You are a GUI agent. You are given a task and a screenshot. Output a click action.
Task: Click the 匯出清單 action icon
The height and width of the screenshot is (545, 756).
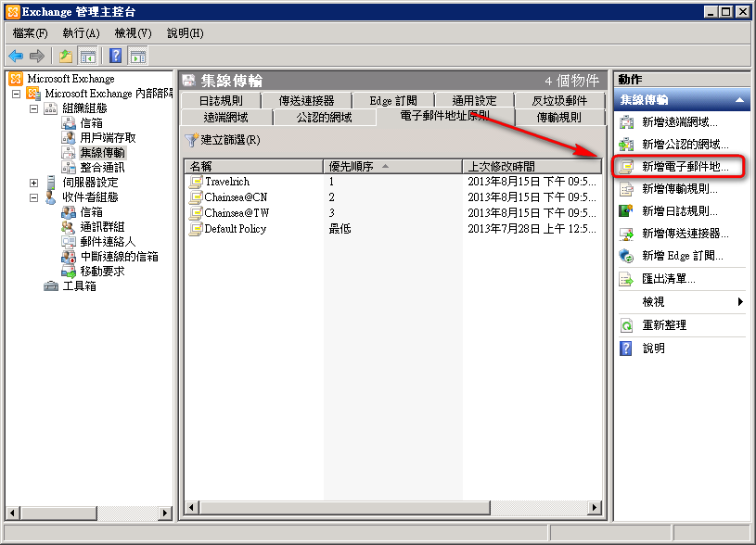[x=626, y=279]
